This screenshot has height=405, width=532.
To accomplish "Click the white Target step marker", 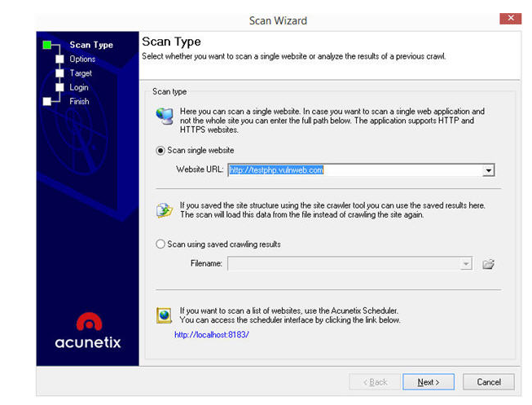I will tap(59, 73).
